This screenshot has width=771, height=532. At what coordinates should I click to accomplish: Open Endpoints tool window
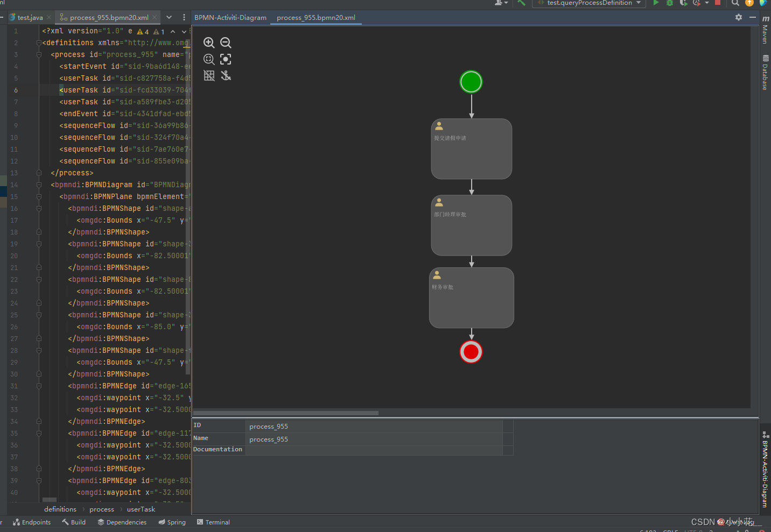(32, 522)
